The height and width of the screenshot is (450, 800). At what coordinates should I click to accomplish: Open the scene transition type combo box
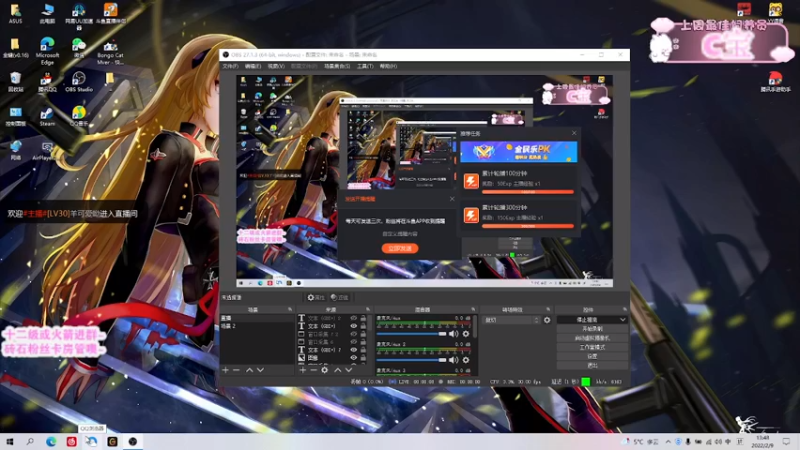[511, 320]
